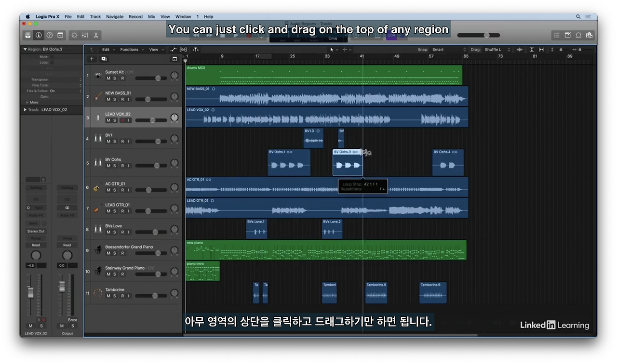Click the Setting button on Output strip
The height and width of the screenshot is (364, 617).
67,188
